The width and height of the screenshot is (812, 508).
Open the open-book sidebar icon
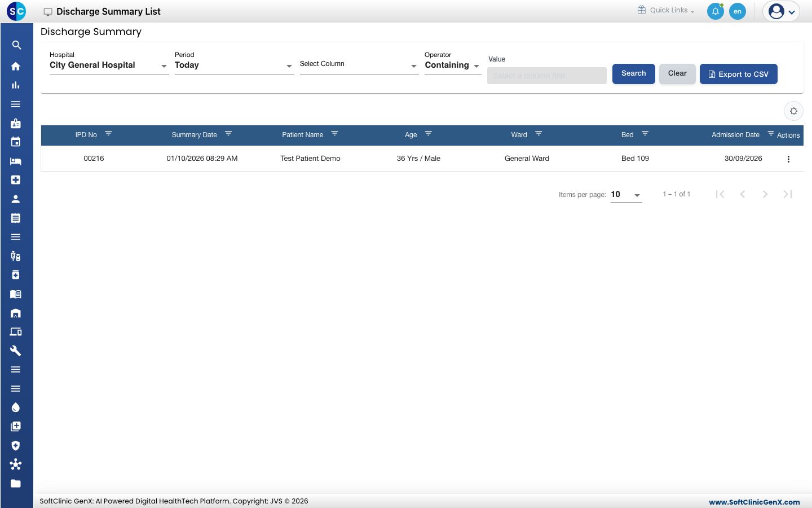[x=16, y=294]
